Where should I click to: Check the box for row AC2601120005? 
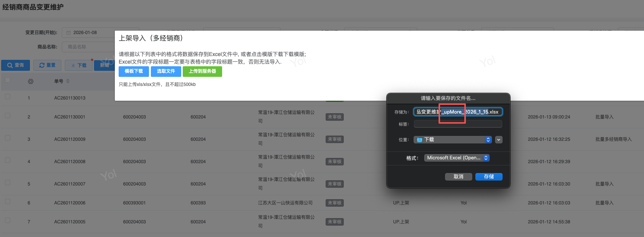(x=8, y=220)
